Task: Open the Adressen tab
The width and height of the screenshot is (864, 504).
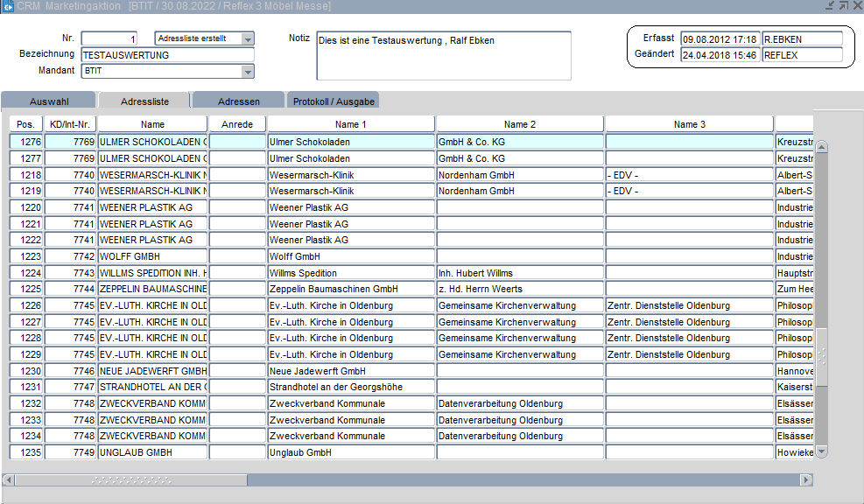Action: [x=238, y=101]
